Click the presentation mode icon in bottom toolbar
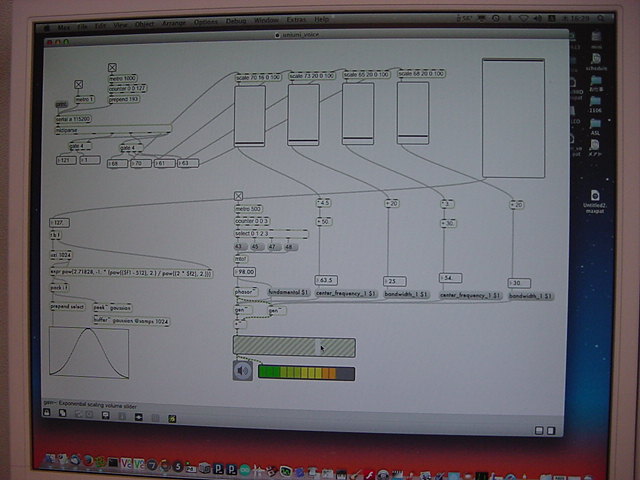Image resolution: width=640 pixels, height=480 pixels. click(x=105, y=415)
